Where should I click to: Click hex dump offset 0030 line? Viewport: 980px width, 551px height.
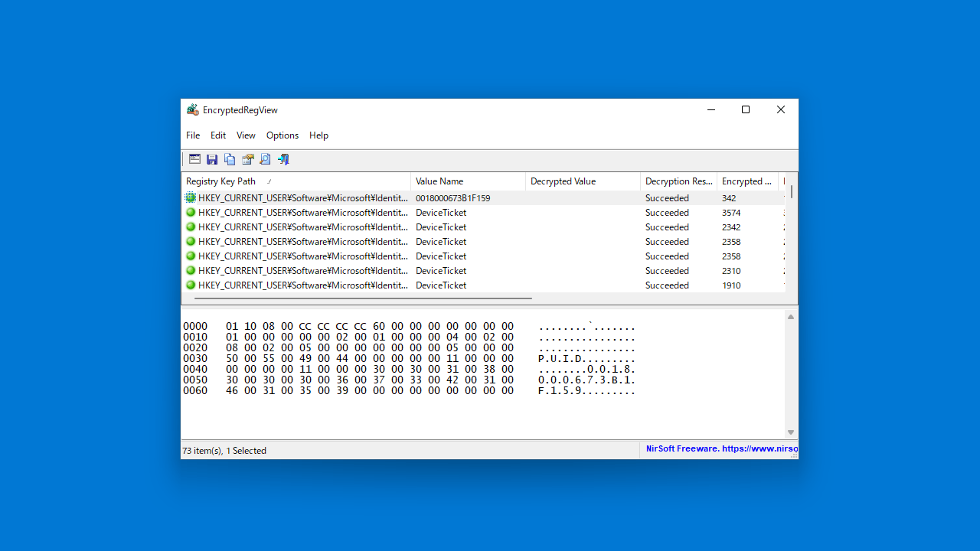tap(410, 358)
